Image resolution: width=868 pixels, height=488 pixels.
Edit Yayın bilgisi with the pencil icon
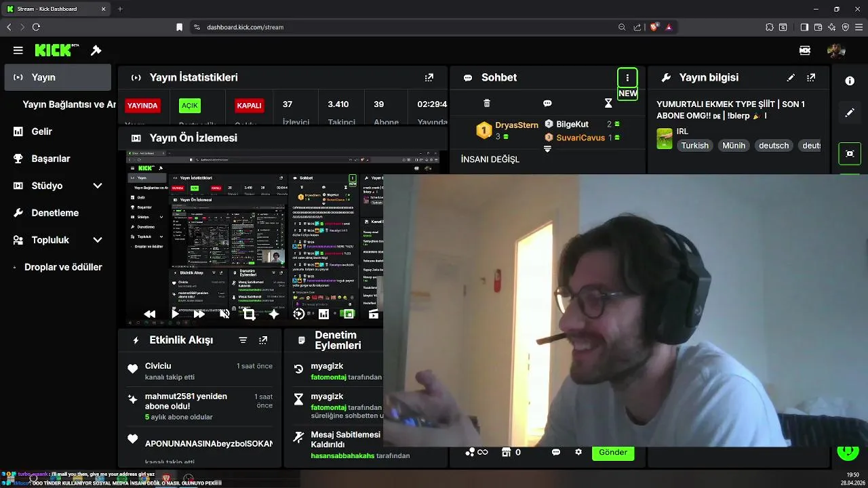pos(791,78)
